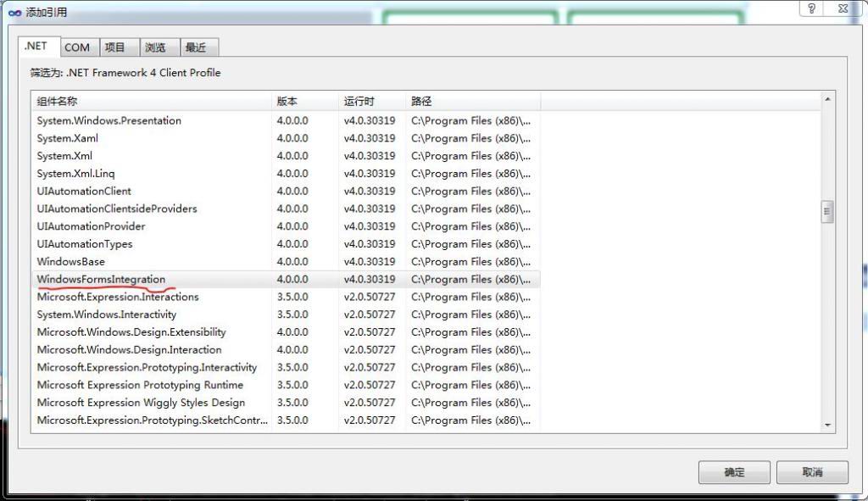Click the vertical scrollbar thumb

click(x=827, y=212)
